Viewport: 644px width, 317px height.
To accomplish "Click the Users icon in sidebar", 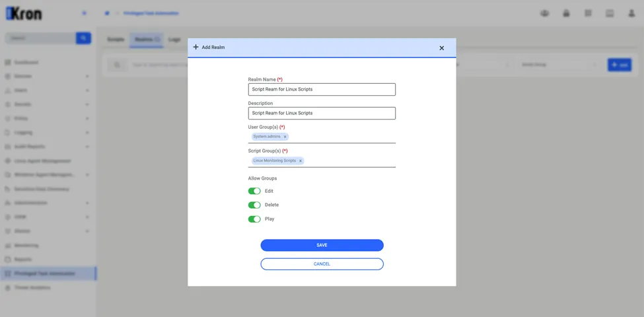I will [7, 90].
